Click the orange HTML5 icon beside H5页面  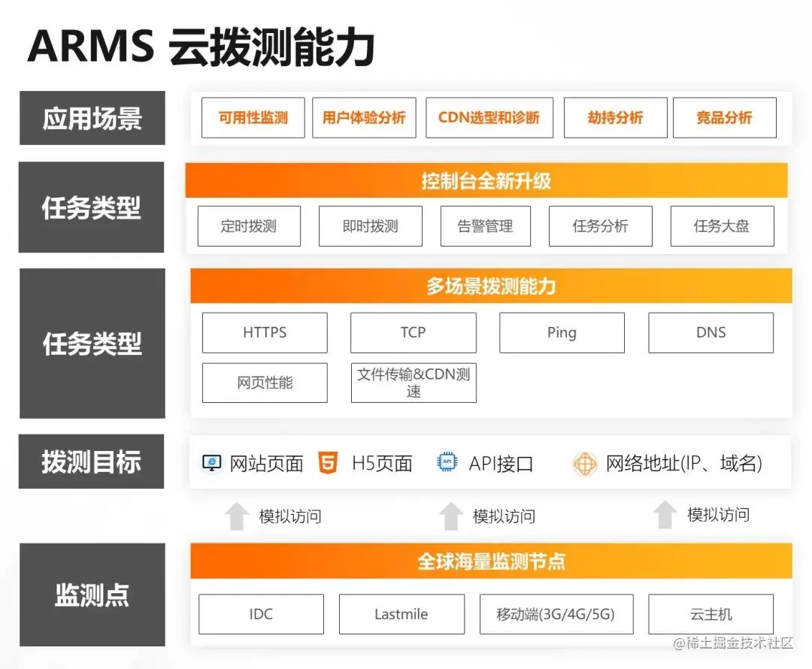(x=328, y=462)
